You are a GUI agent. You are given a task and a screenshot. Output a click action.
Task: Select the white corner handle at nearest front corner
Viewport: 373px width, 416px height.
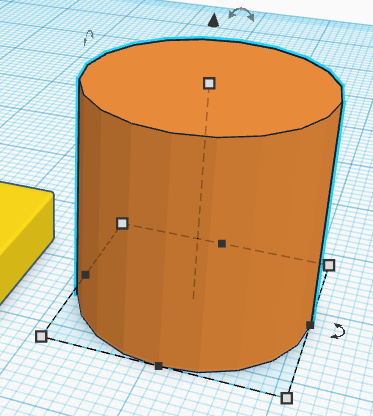tap(287, 398)
